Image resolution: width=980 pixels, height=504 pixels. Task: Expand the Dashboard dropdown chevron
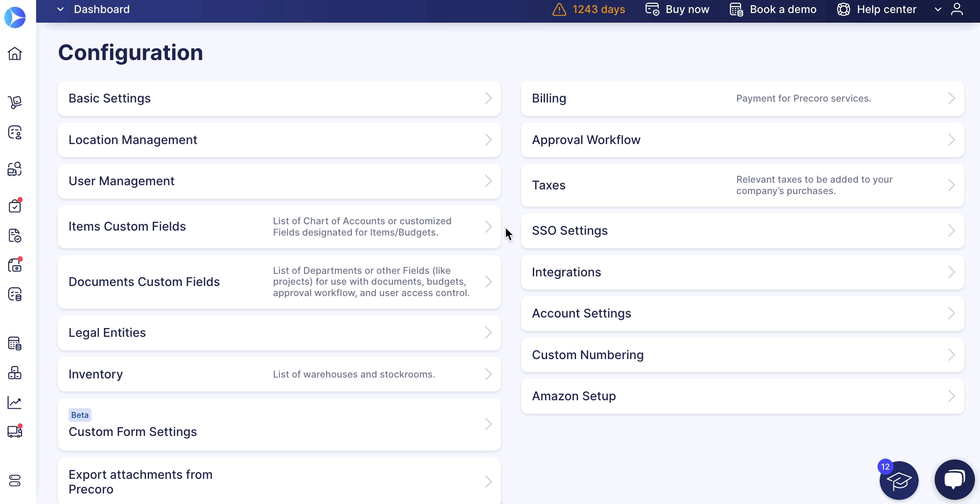[x=60, y=9]
